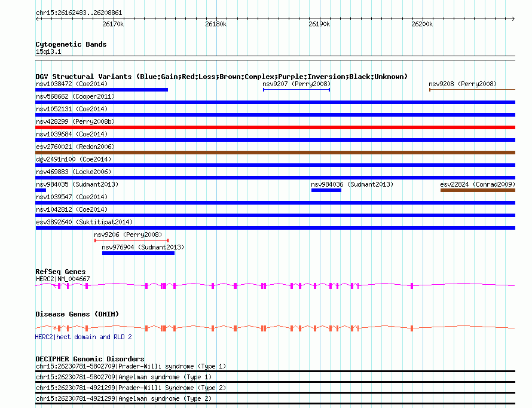Viewport: 532px width, 408px height.
Task: Open Prader-Willi Syndrome (Type 2) DECIPHER entry
Action: coord(131,388)
